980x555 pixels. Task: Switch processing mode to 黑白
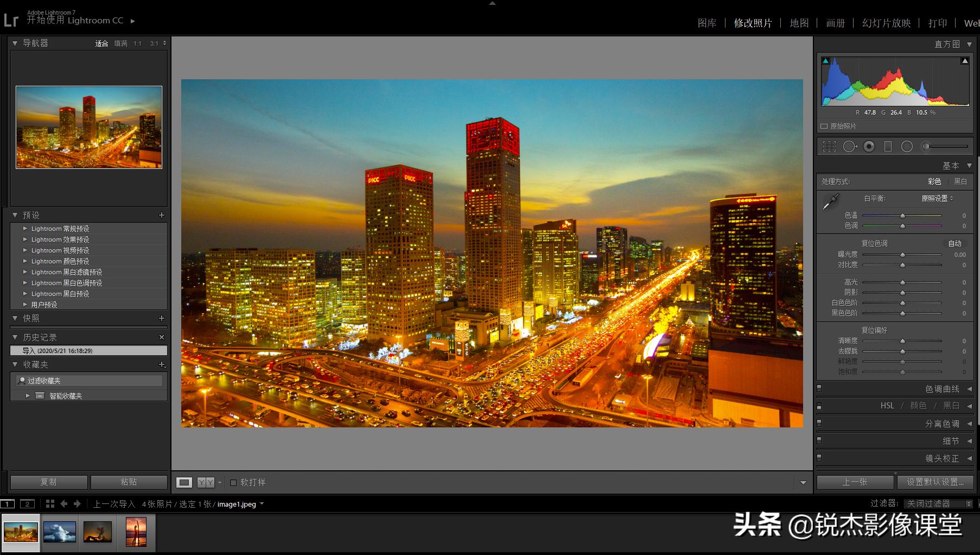tap(960, 181)
